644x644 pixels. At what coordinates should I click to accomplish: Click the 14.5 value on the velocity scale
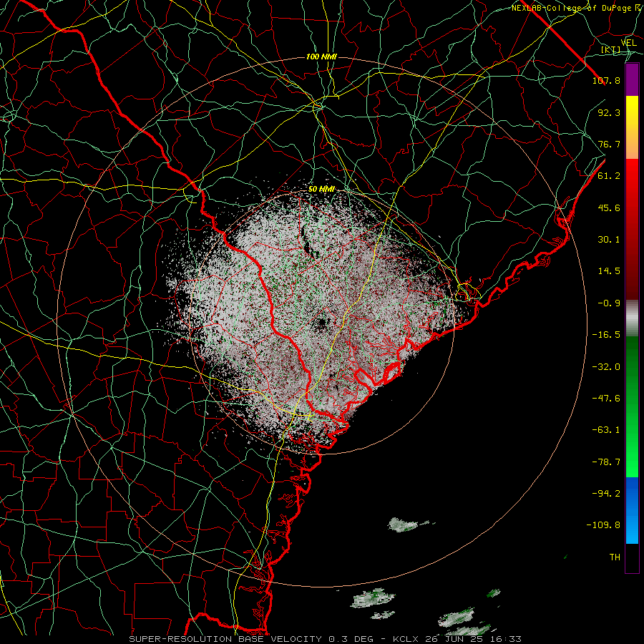[x=609, y=271]
